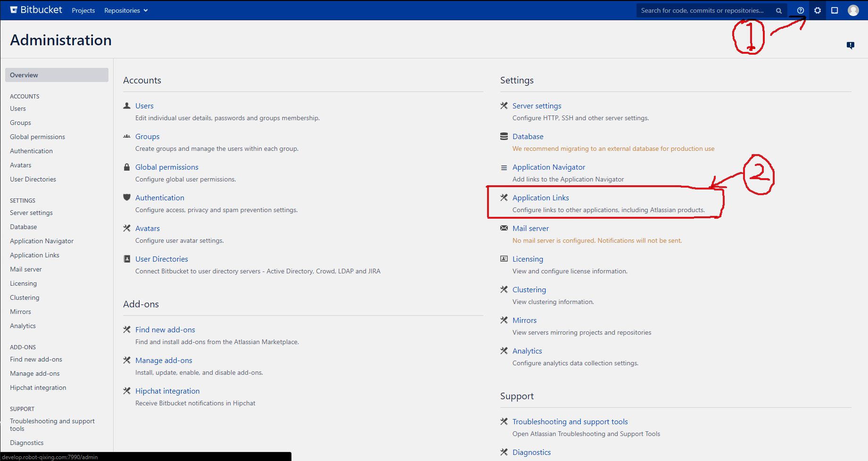This screenshot has height=461, width=868.
Task: Click the square inbox icon in header
Action: [835, 10]
